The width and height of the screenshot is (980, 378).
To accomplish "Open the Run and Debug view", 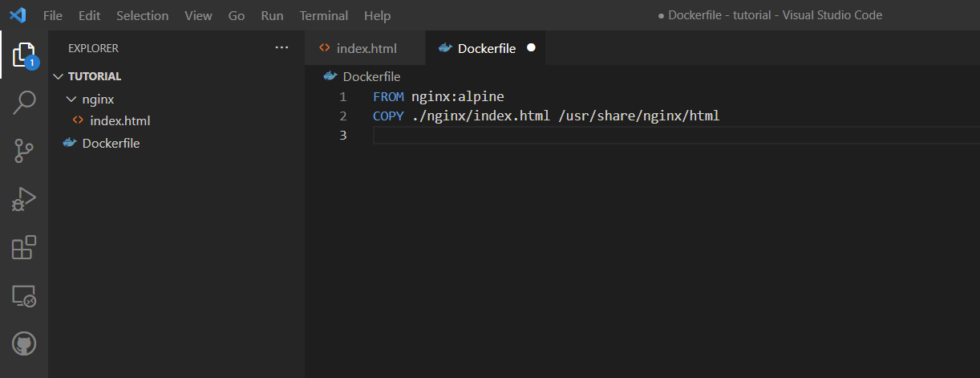I will (24, 199).
